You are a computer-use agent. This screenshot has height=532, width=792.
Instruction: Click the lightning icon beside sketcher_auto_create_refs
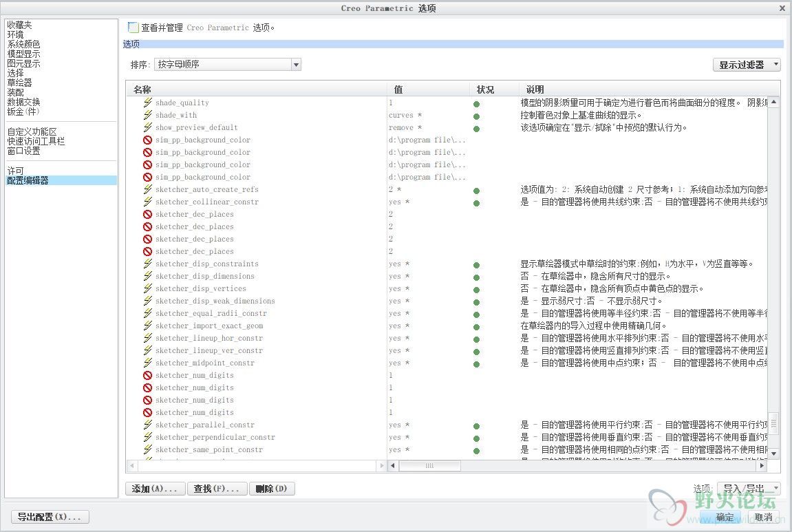click(147, 189)
